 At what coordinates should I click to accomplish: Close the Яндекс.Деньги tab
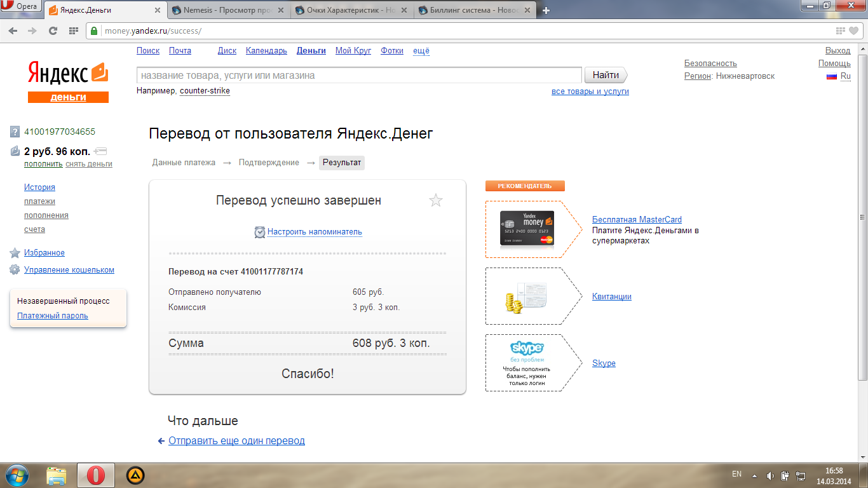(x=156, y=10)
